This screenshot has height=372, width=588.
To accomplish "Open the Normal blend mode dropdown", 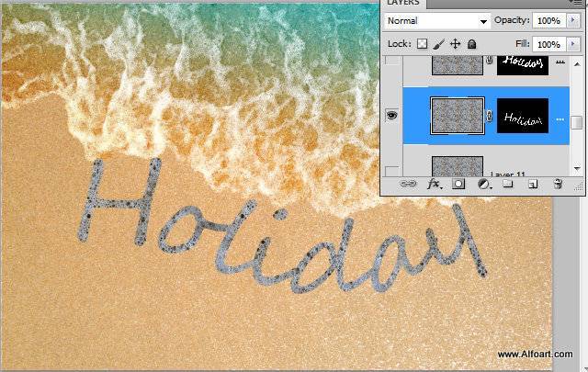I will [x=437, y=20].
